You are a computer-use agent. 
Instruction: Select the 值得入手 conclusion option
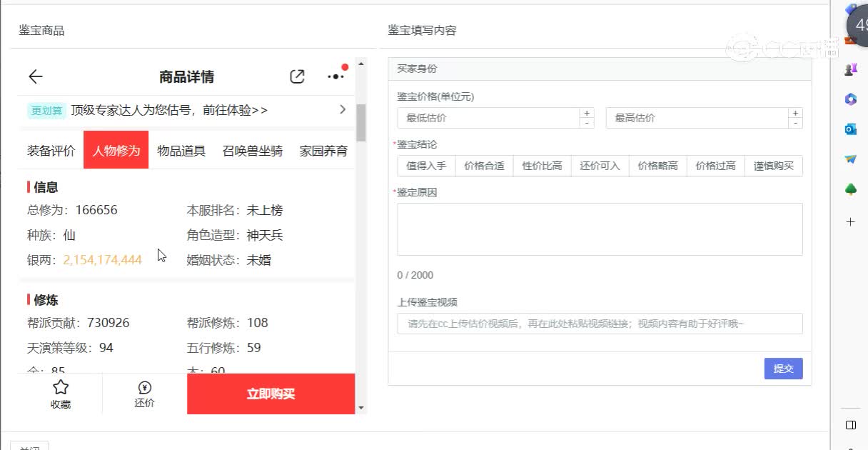pos(426,166)
